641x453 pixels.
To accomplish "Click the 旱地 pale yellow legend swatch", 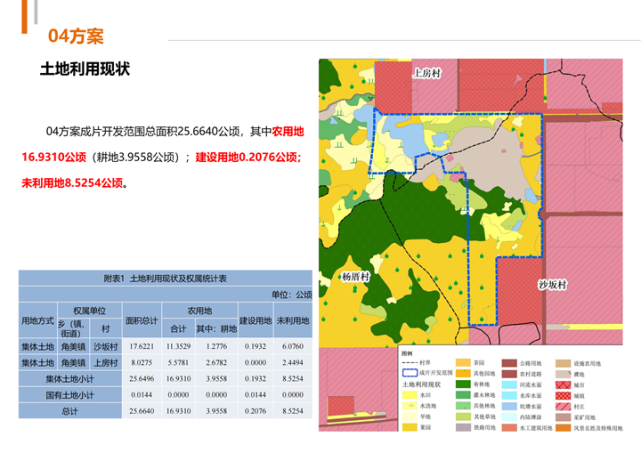I will (x=410, y=417).
